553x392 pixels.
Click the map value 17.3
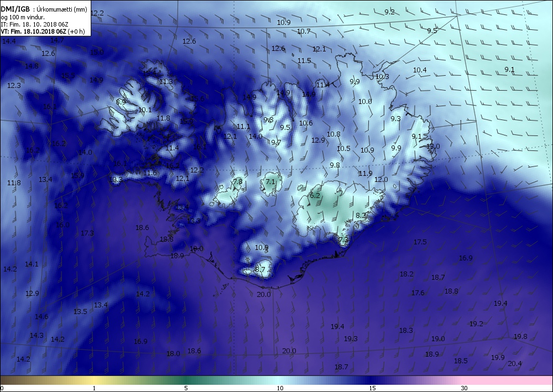(87, 233)
